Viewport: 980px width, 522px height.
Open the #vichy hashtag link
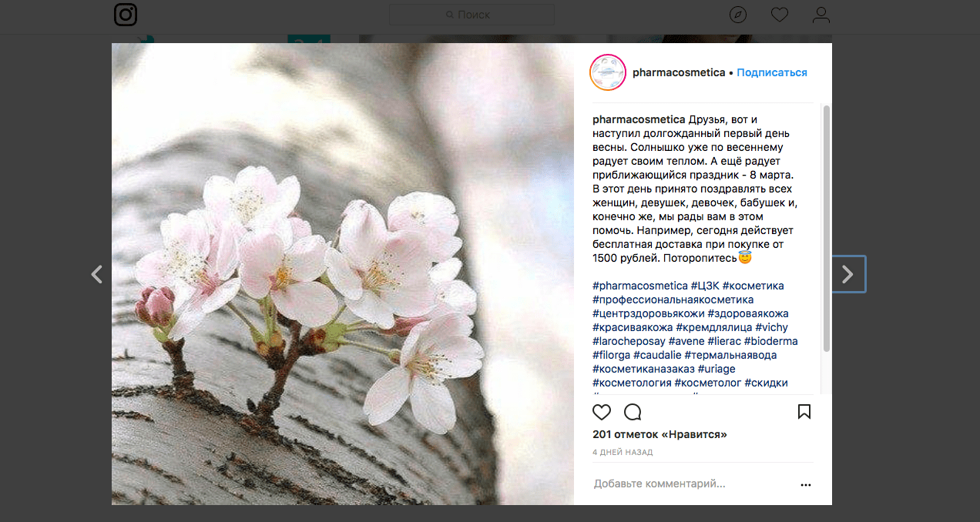tap(772, 327)
